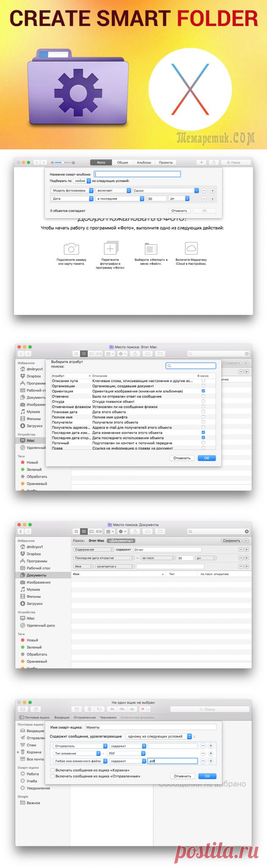This screenshot has height=868, width=267.
Task: Open the Canon combo box arrow
Action: [x=197, y=191]
